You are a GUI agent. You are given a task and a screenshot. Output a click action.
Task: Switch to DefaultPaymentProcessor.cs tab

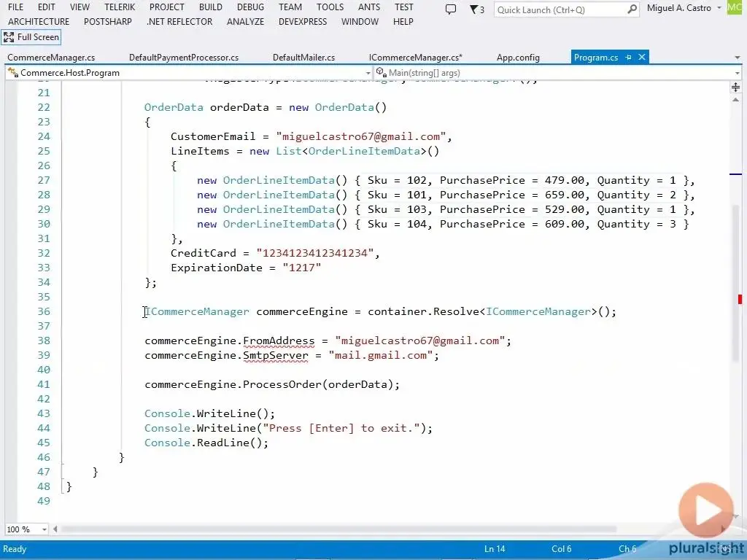tap(184, 58)
